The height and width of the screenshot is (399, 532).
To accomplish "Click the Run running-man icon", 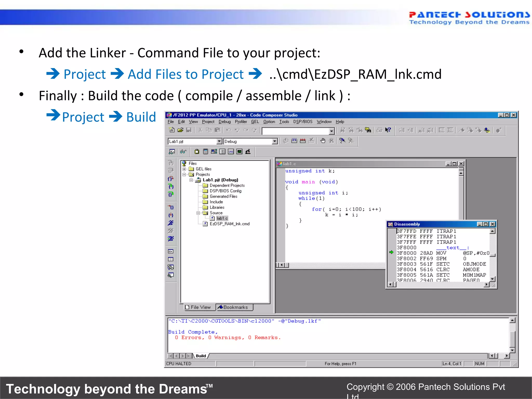I will (171, 223).
